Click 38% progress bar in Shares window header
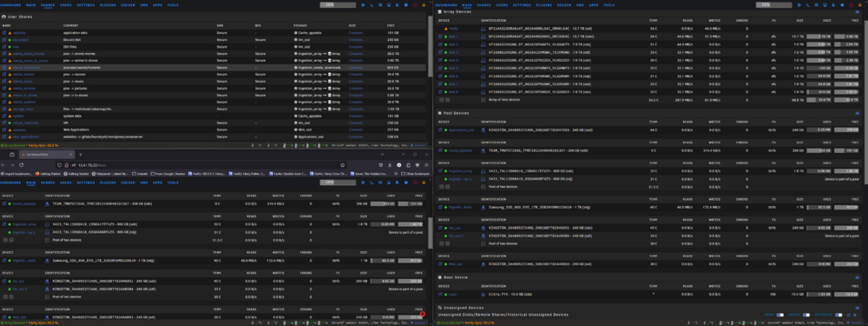Viewport: 868px width, 326px height. tap(338, 5)
